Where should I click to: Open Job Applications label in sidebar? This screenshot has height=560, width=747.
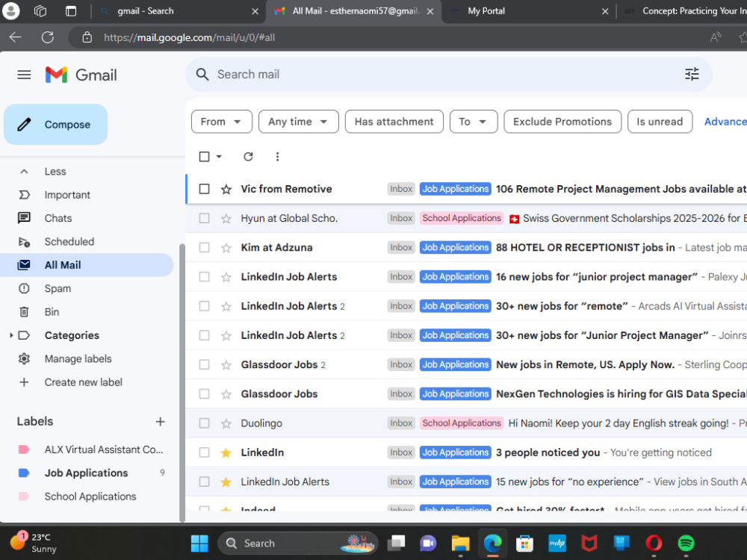point(86,473)
